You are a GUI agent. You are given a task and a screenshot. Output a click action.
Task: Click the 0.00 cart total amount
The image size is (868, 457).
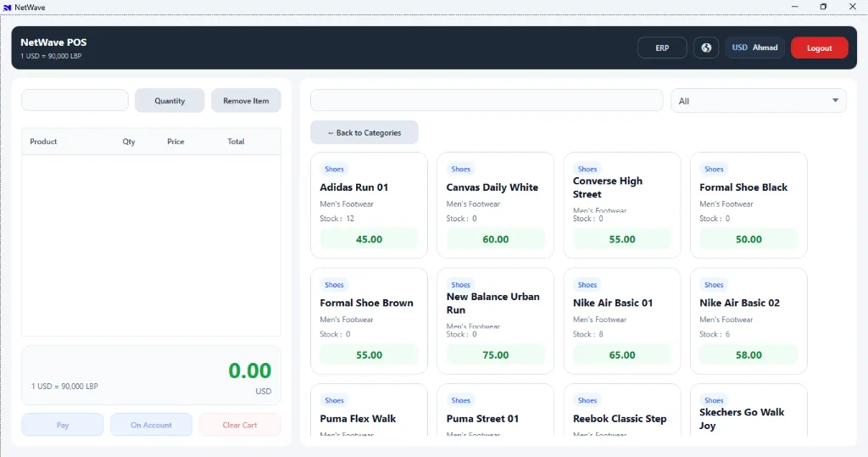click(x=250, y=371)
